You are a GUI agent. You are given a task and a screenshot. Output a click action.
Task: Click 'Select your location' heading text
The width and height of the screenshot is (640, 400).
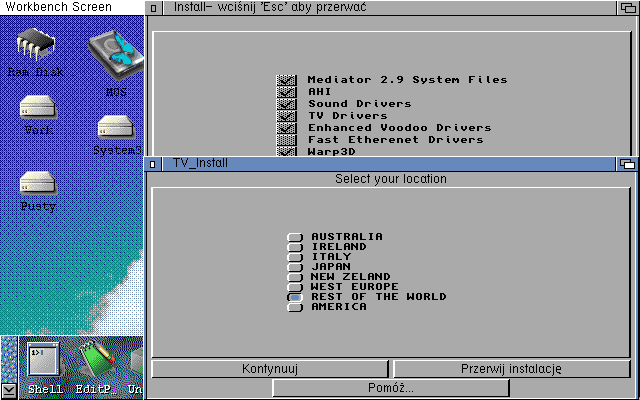(x=391, y=179)
